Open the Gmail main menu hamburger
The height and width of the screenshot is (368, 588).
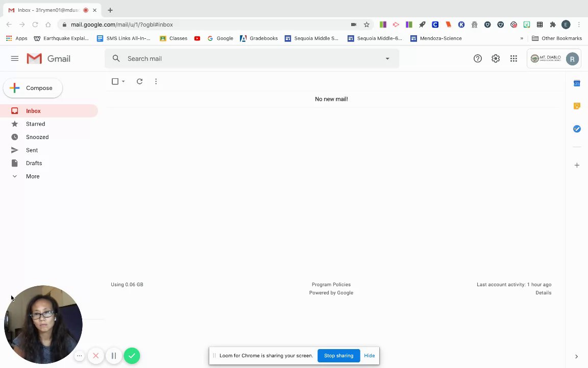[x=15, y=59]
